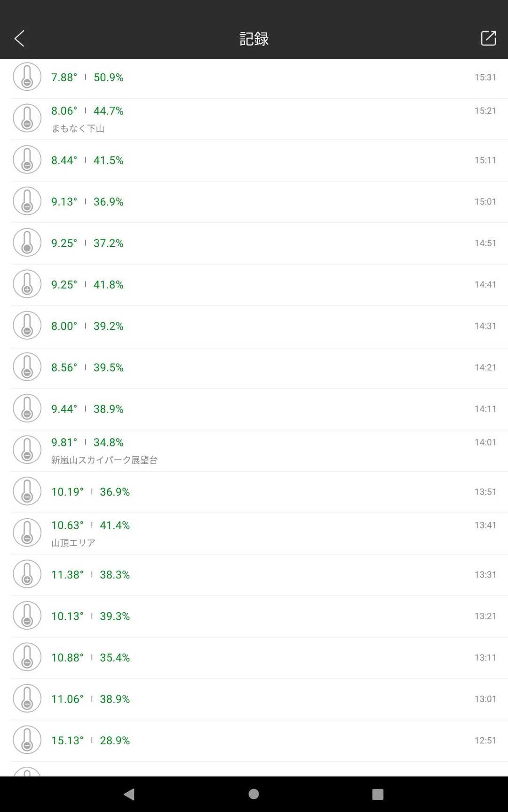Tap thermometer plus icon at 13:31
Image resolution: width=508 pixels, height=812 pixels.
(27, 574)
